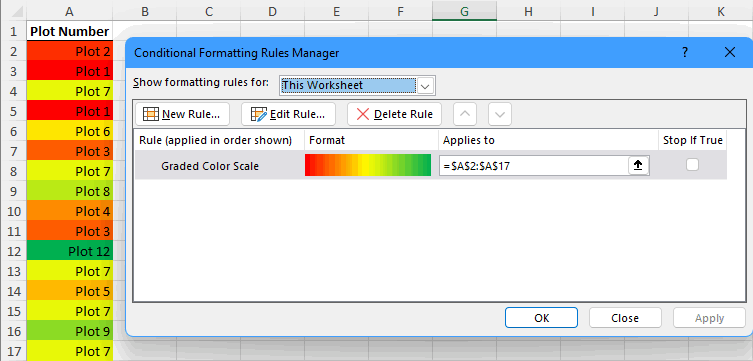Image resolution: width=753 pixels, height=361 pixels.
Task: Click the collapse dialog range selector icon
Action: (x=638, y=166)
